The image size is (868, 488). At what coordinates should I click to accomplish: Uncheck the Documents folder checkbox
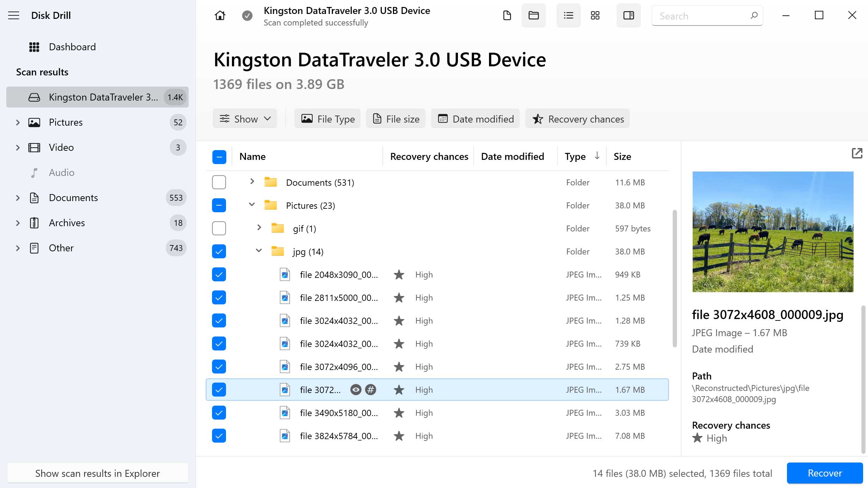click(219, 182)
